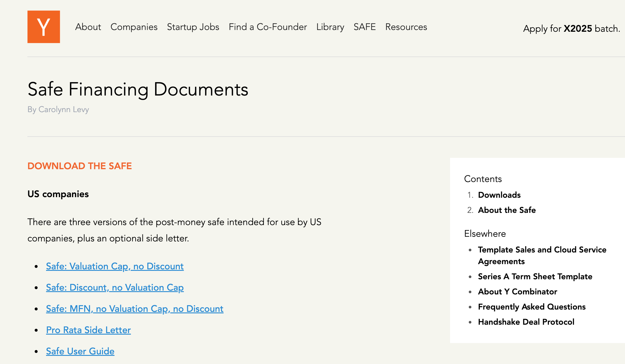Click the Safe Financing Documents heading
The height and width of the screenshot is (364, 625).
(138, 89)
